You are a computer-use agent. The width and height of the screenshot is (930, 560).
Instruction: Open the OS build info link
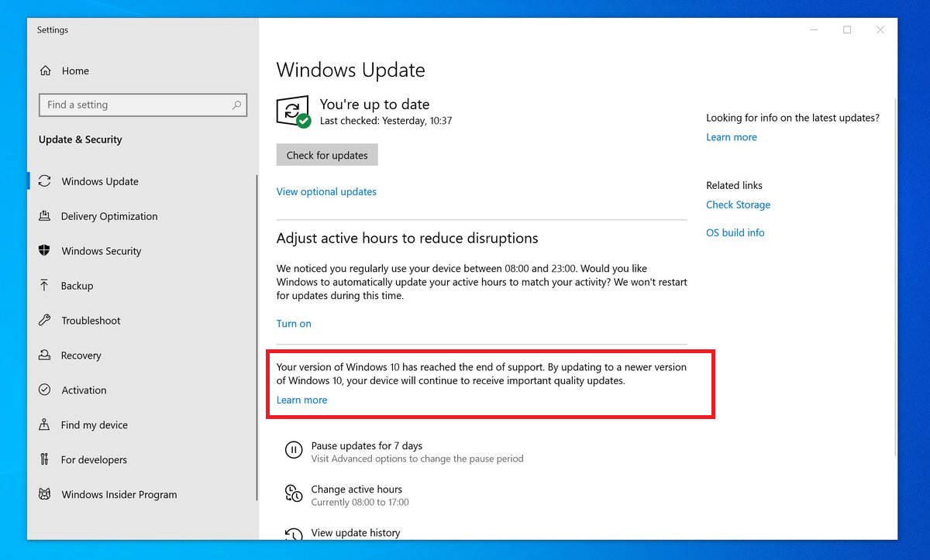pos(735,232)
